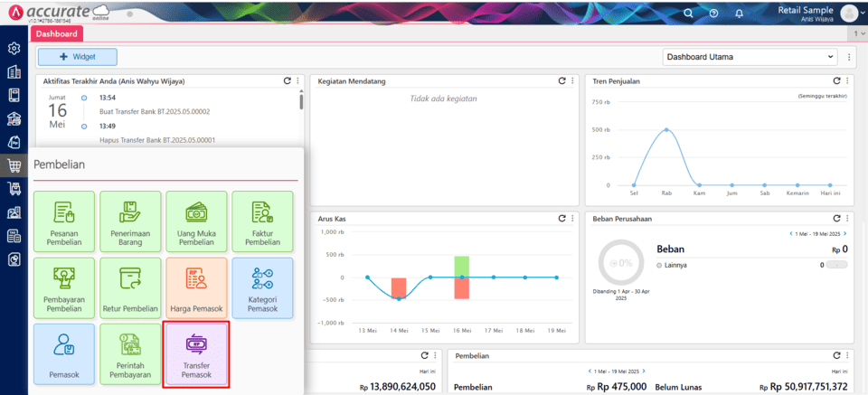Open Uang Muka Pembelian
868x395 pixels.
(x=196, y=221)
